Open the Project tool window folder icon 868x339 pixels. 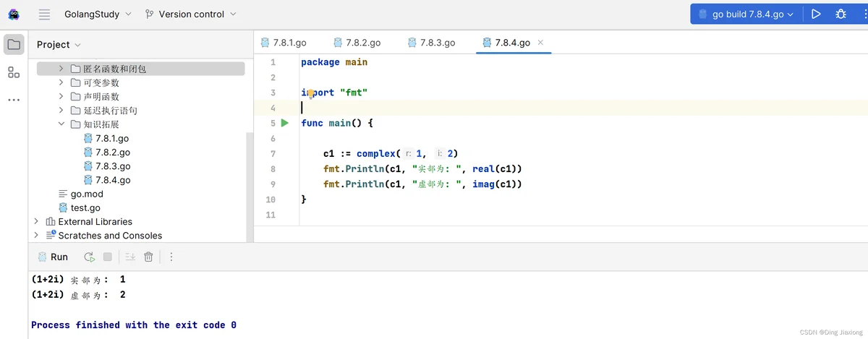coord(14,44)
